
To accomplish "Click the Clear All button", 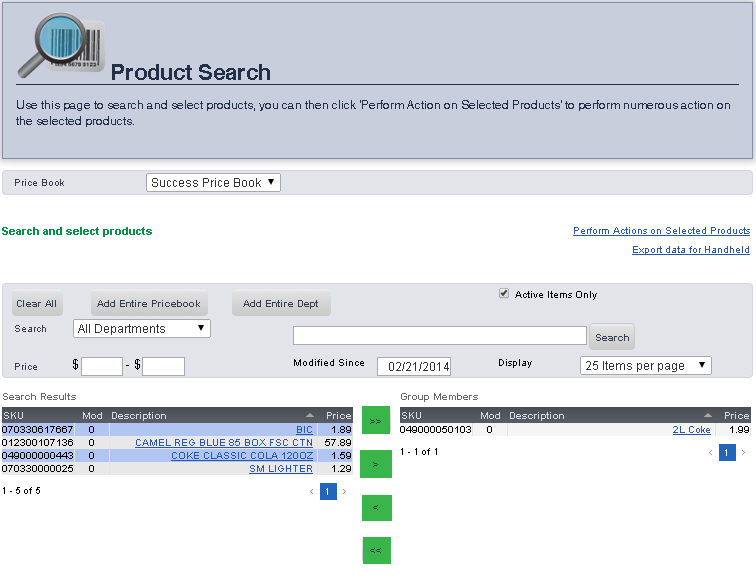I will (36, 304).
